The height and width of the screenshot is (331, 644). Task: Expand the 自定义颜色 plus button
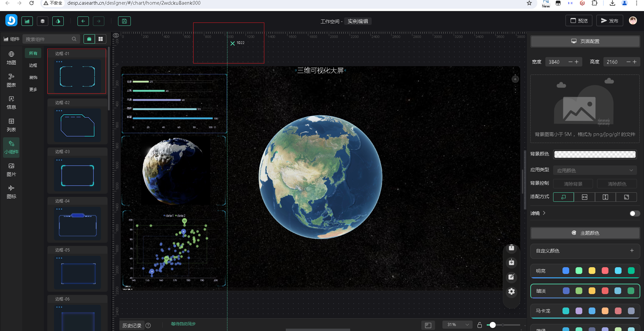point(632,251)
